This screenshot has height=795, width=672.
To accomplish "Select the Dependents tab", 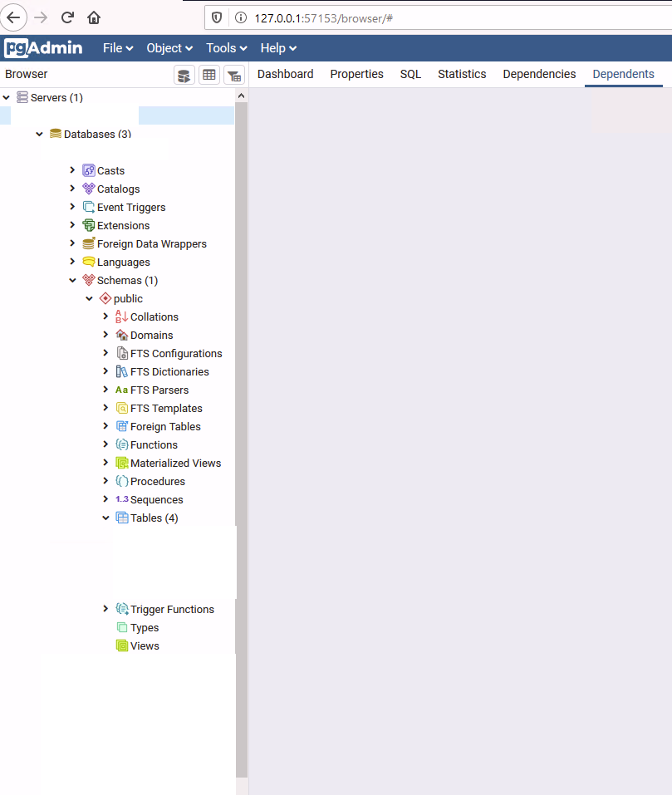I will [623, 74].
